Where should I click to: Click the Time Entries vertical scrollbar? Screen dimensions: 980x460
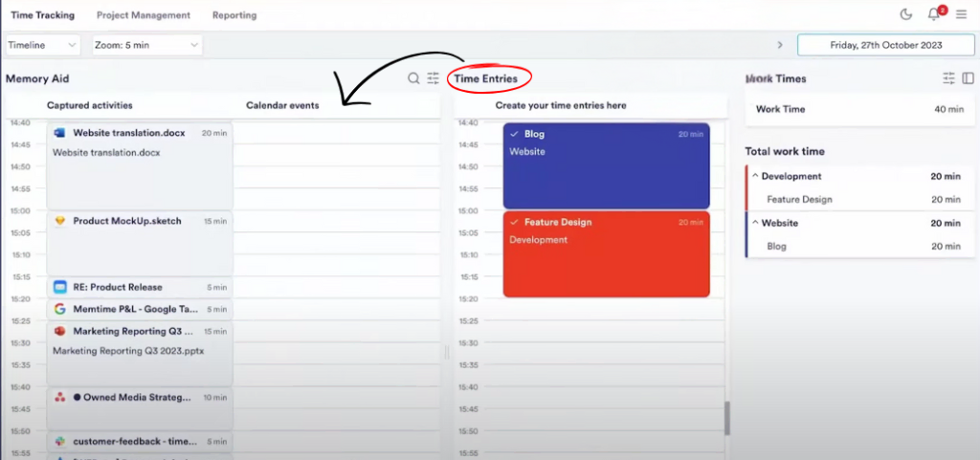pos(726,417)
